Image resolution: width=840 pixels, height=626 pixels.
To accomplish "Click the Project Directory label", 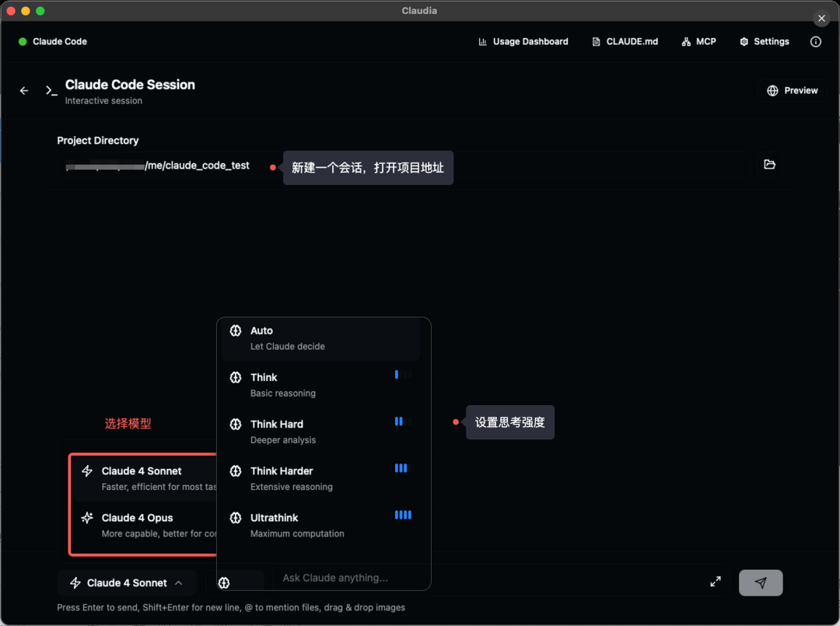I will coord(97,140).
